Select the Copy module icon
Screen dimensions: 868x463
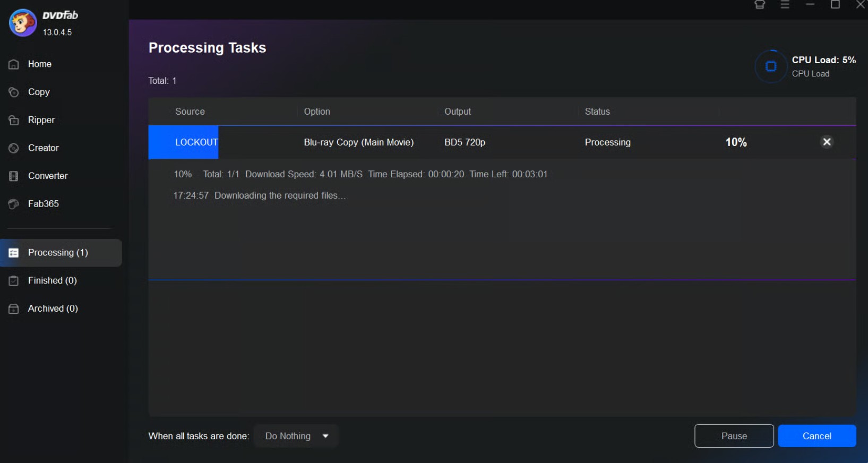[x=14, y=92]
